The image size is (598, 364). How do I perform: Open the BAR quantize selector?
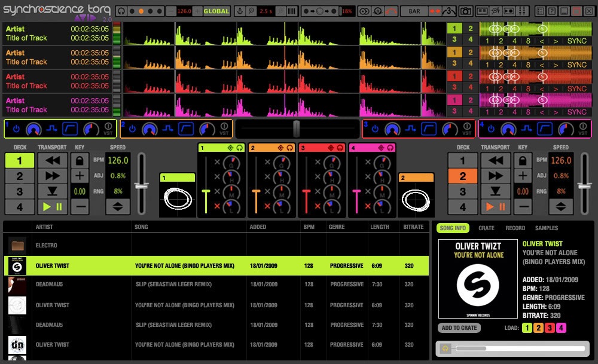click(414, 11)
